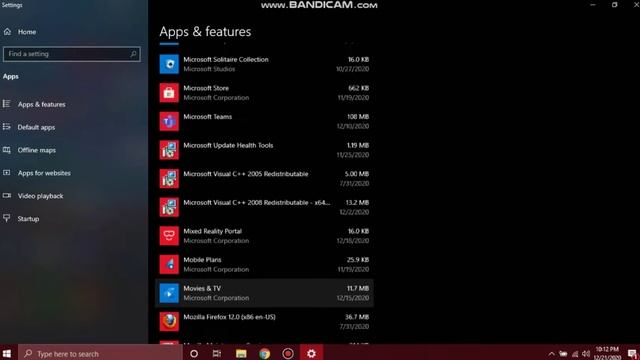Open the Windows Start menu

click(x=7, y=353)
